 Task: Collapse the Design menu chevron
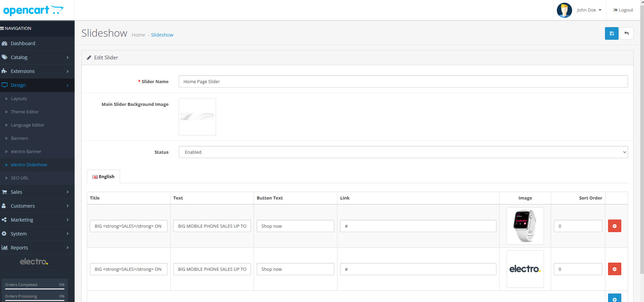coord(67,85)
